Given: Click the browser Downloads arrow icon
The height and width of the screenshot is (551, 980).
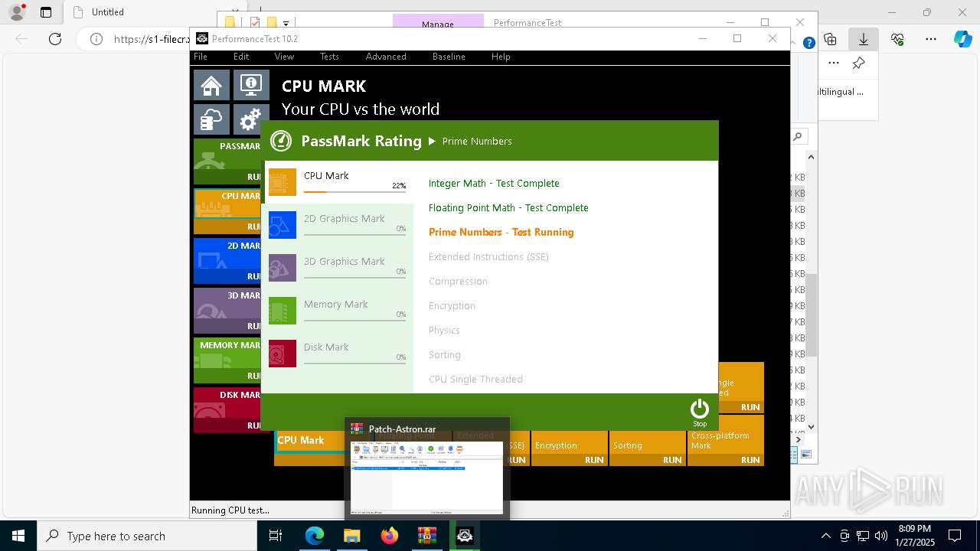Looking at the screenshot, I should pos(864,39).
